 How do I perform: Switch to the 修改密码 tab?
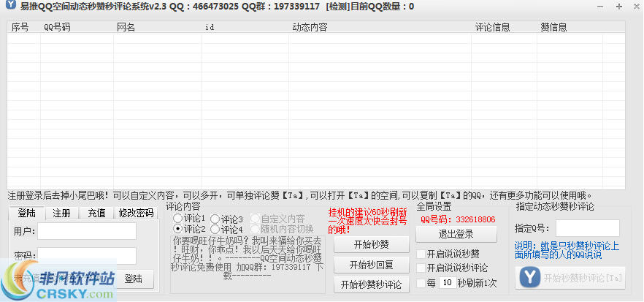click(136, 213)
